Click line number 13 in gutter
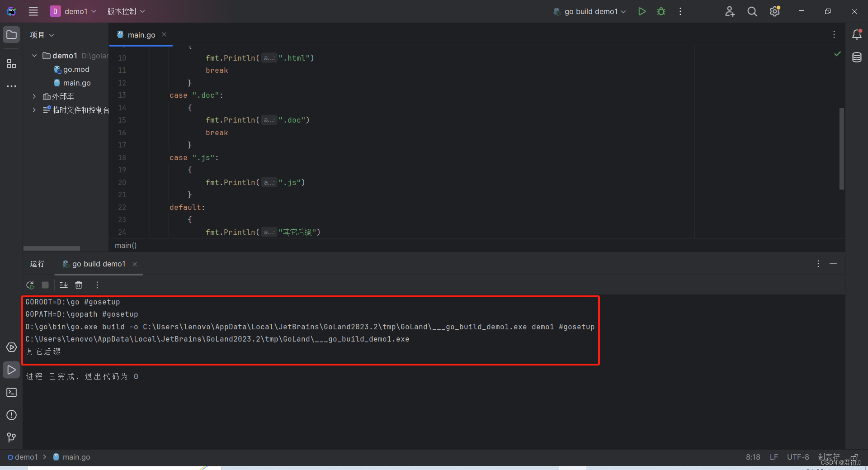This screenshot has width=868, height=470. [x=122, y=95]
